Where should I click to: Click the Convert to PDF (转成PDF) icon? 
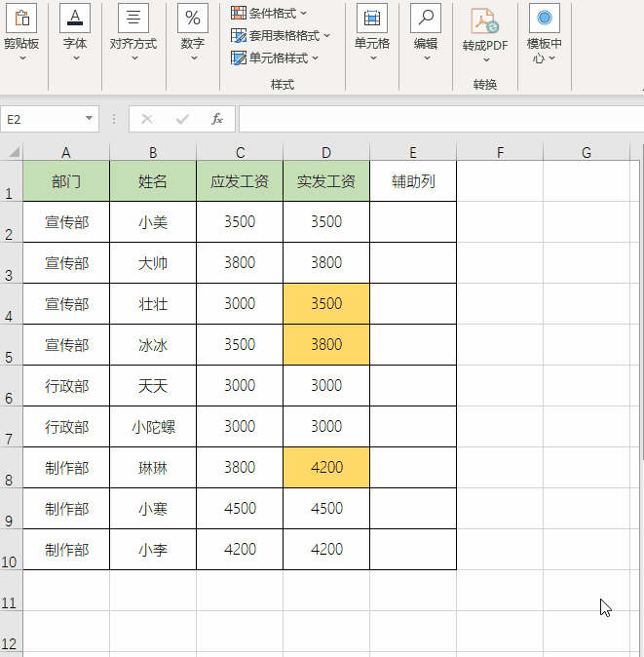click(485, 20)
